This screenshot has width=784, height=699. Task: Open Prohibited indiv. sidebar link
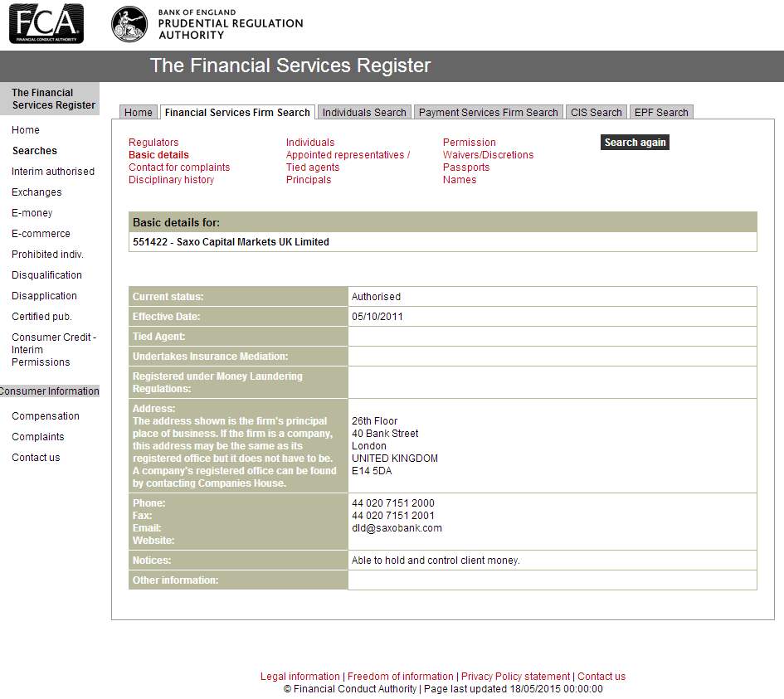(x=47, y=255)
